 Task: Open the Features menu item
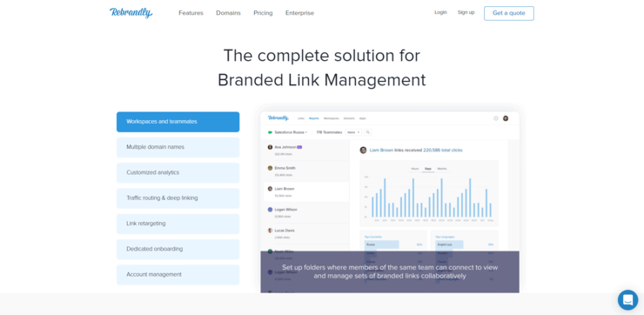(x=191, y=13)
